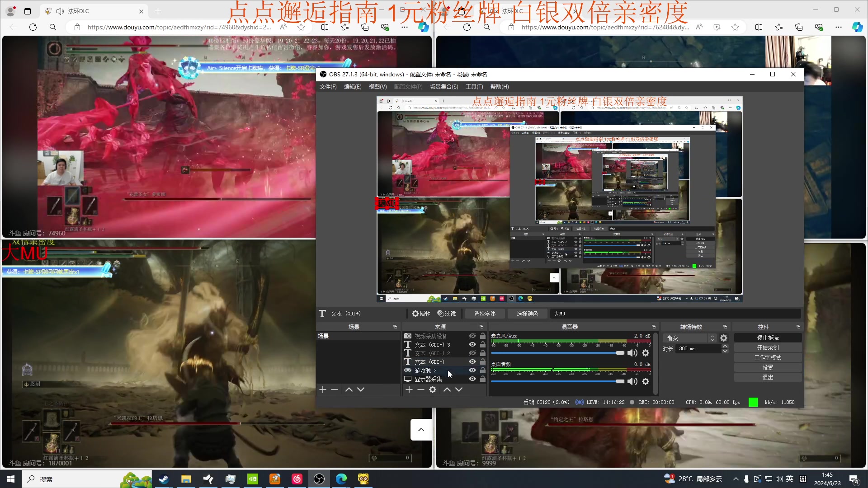868x488 pixels.
Task: Enter 工作室模式 studio mode
Action: pos(768,358)
